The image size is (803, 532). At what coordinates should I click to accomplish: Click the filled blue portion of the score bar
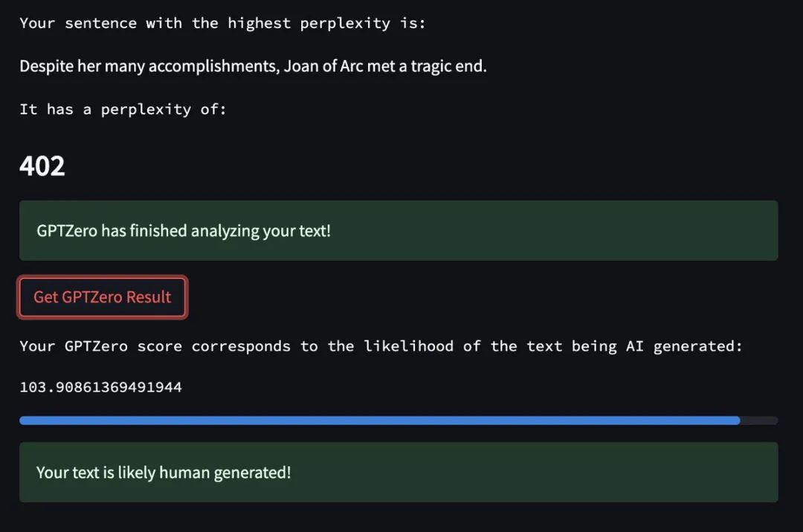pos(379,421)
